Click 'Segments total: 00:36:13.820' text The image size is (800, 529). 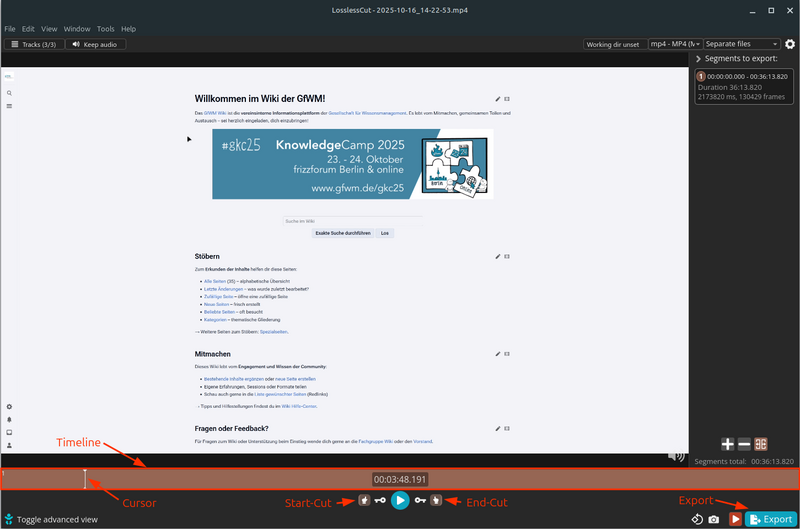tap(744, 462)
